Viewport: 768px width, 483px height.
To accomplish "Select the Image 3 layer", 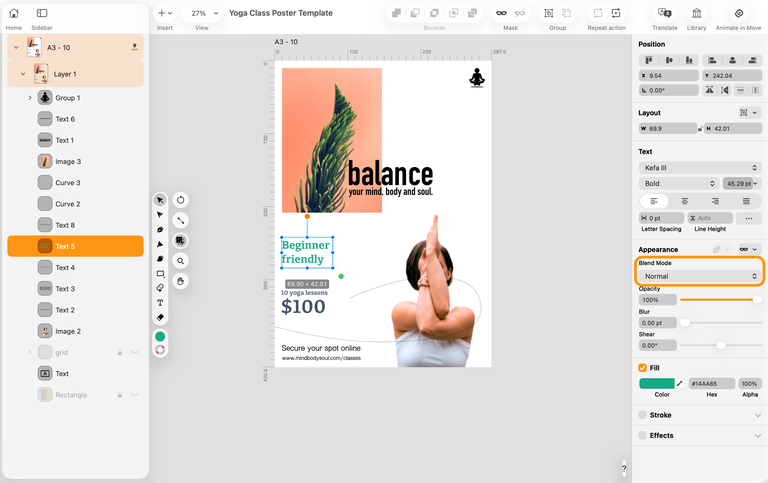I will point(75,161).
